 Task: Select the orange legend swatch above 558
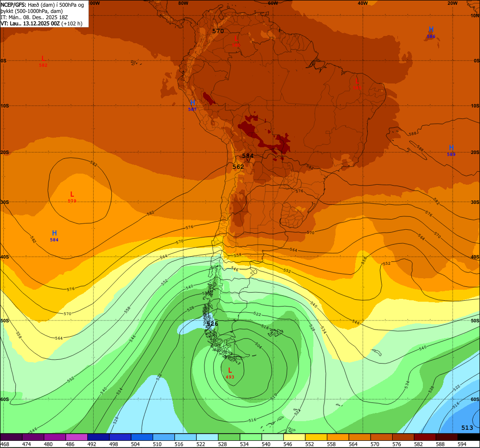tap(338, 437)
